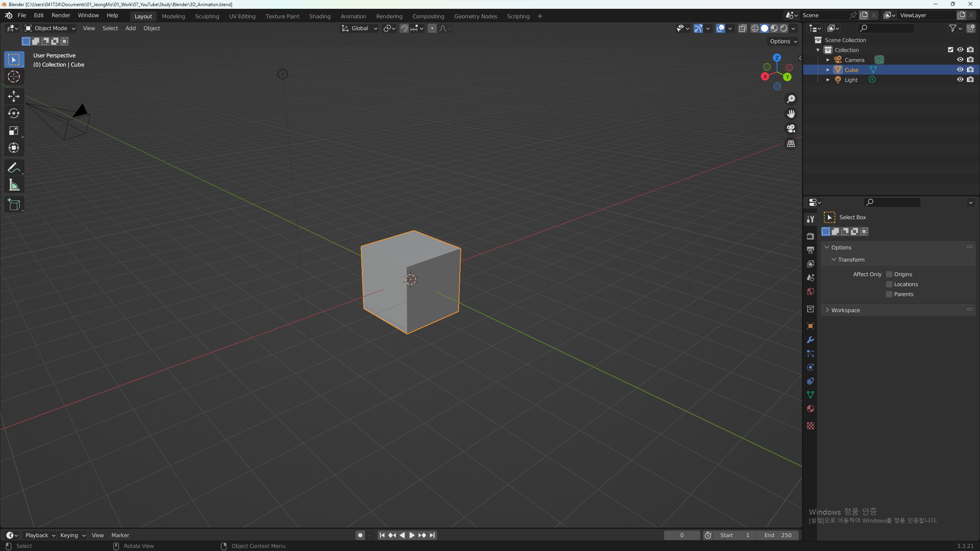Open the Render menu
980x551 pixels.
[x=61, y=15]
